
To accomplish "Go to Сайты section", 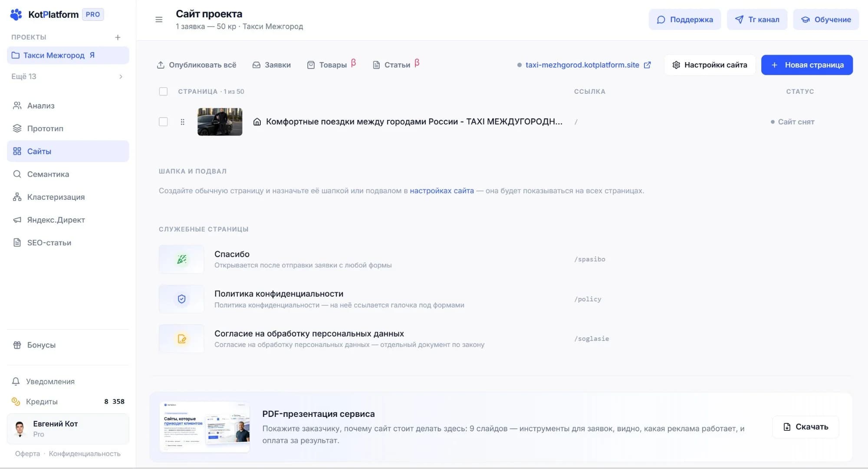I will (68, 151).
